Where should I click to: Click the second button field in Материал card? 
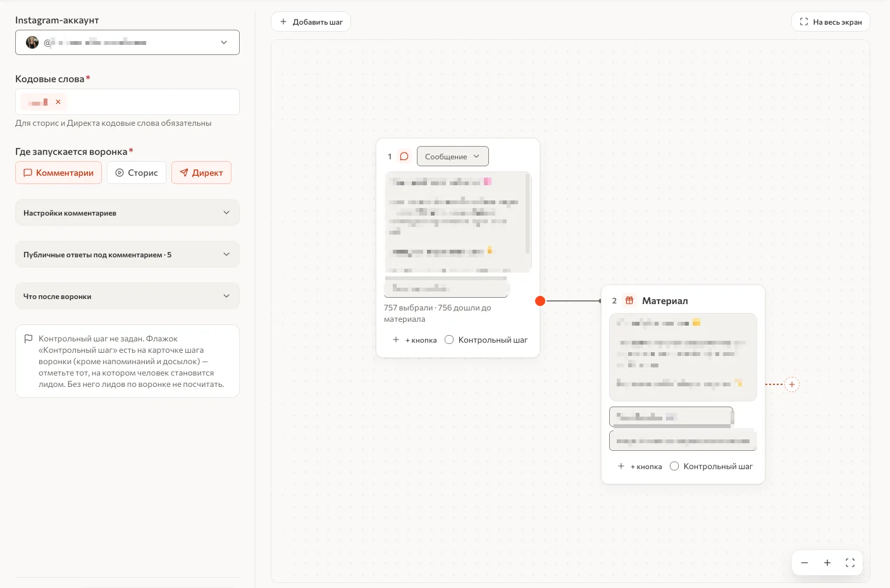pyautogui.click(x=683, y=441)
